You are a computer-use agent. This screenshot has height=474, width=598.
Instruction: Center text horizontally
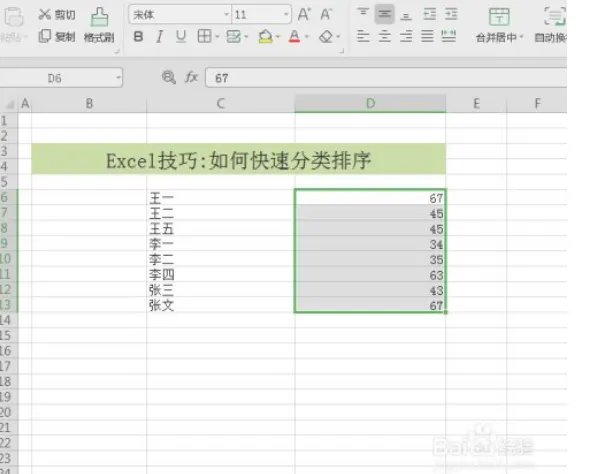384,37
